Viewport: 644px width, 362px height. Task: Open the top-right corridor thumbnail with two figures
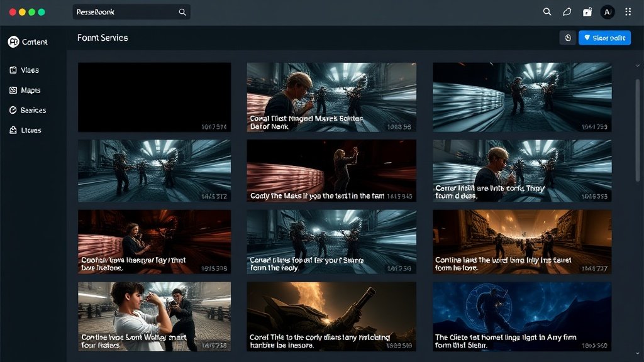tap(522, 97)
